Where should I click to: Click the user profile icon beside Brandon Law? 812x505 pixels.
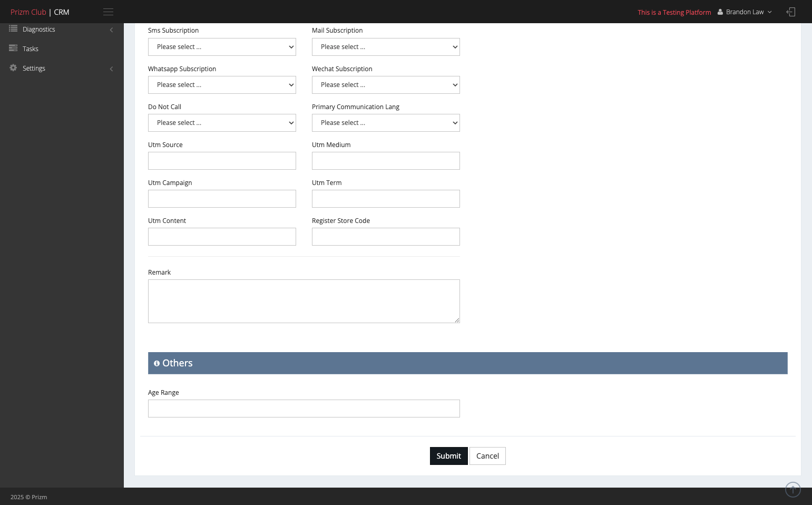click(x=720, y=12)
